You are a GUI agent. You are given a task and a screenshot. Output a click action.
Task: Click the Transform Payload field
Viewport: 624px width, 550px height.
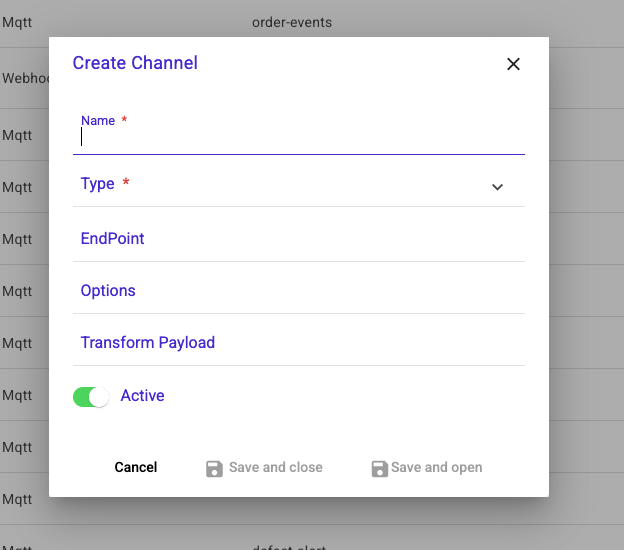[x=298, y=343]
